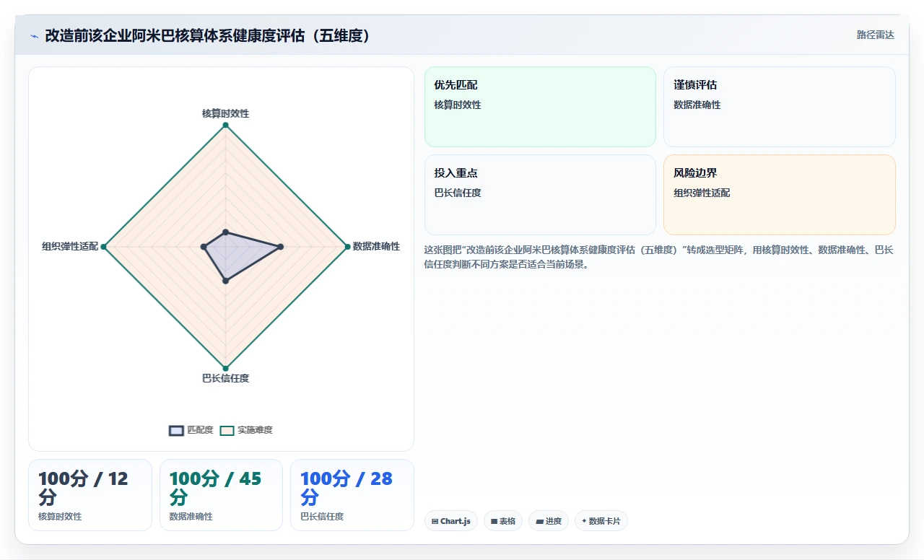Click 数据准确性 text in 谨慎评估 card
The image size is (924, 560).
(x=697, y=105)
